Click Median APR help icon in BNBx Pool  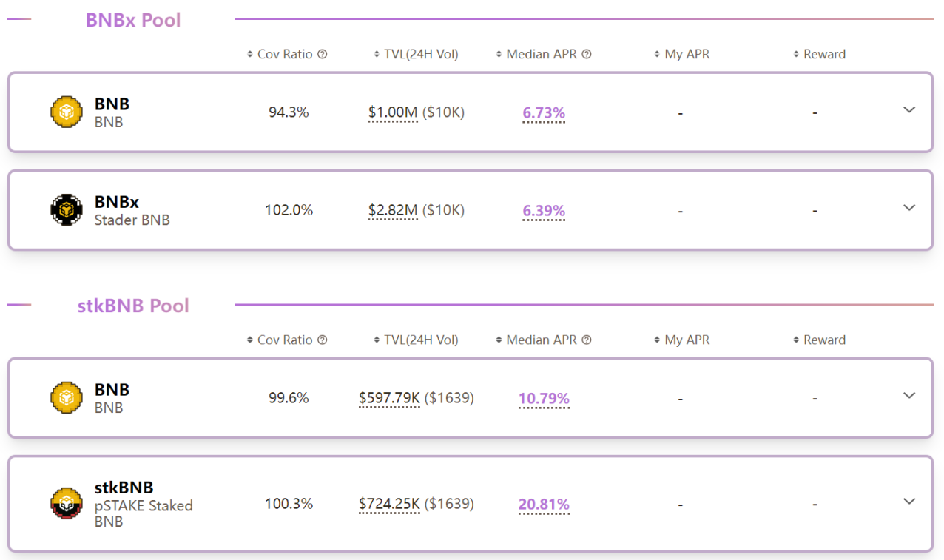[x=587, y=54]
